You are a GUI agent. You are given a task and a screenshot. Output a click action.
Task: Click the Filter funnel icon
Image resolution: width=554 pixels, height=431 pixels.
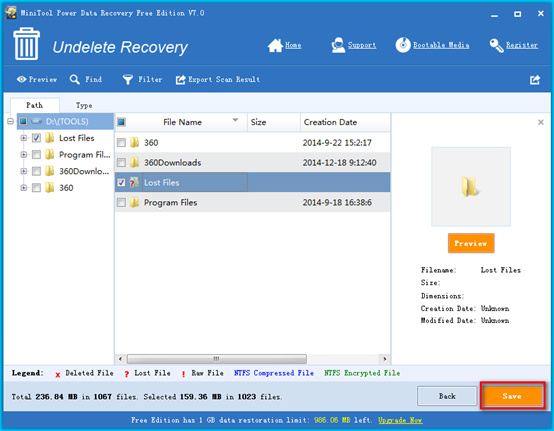click(128, 79)
